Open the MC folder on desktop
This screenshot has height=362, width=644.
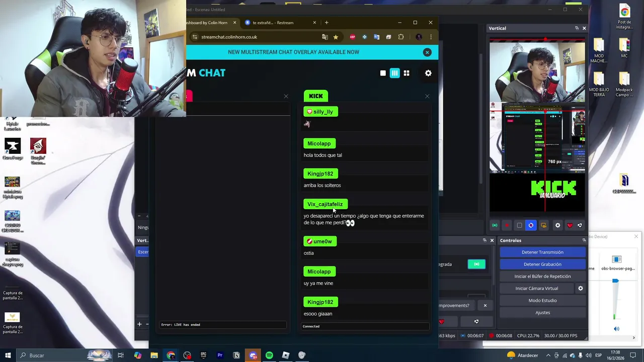[x=624, y=48]
